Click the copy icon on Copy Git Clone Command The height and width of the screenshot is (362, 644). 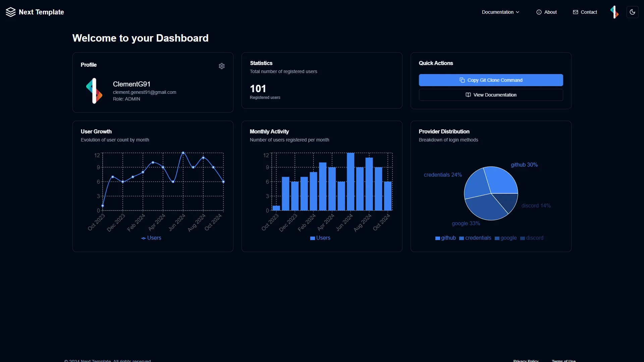coord(462,80)
